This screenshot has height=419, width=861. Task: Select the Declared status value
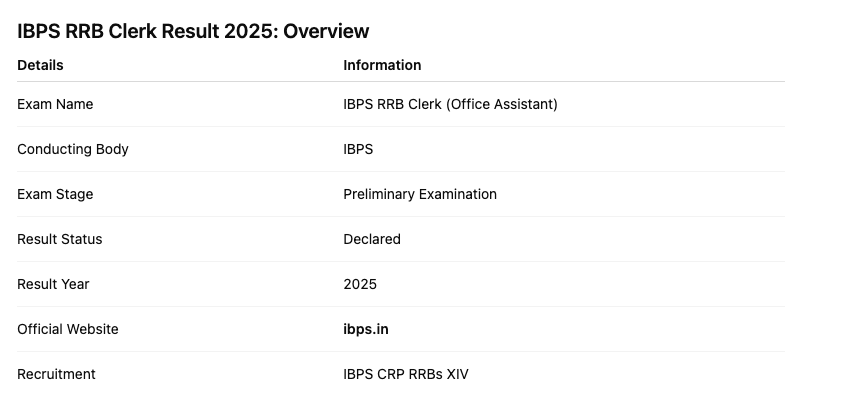tap(372, 239)
